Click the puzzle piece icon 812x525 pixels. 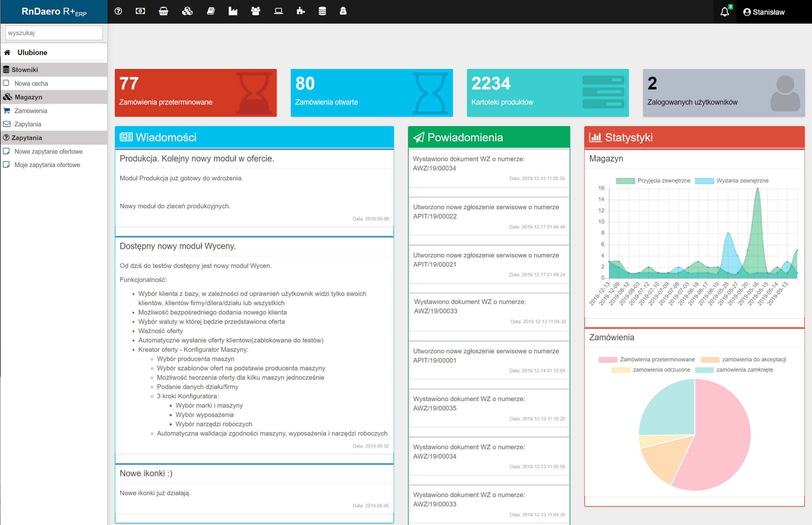coord(300,11)
